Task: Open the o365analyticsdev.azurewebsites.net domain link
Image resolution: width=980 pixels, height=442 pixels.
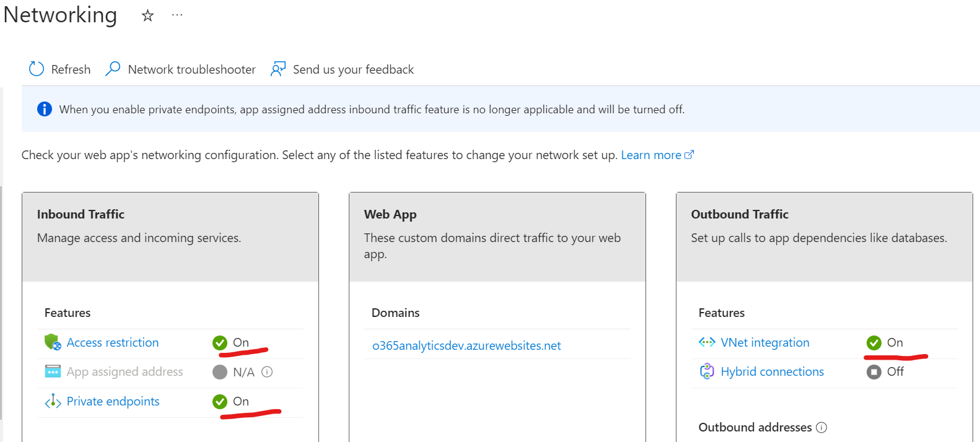Action: [x=466, y=345]
